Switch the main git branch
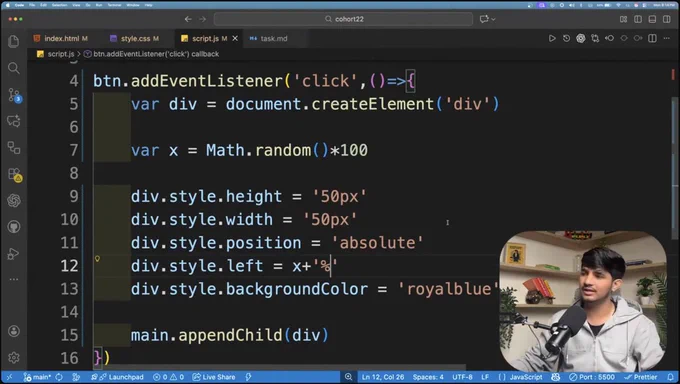This screenshot has width=680, height=384. click(x=37, y=377)
